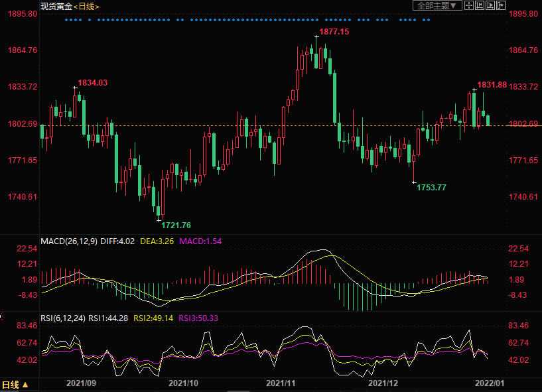The height and width of the screenshot is (392, 542).
Task: Click the 2021/09 date on time axis
Action: tap(82, 383)
